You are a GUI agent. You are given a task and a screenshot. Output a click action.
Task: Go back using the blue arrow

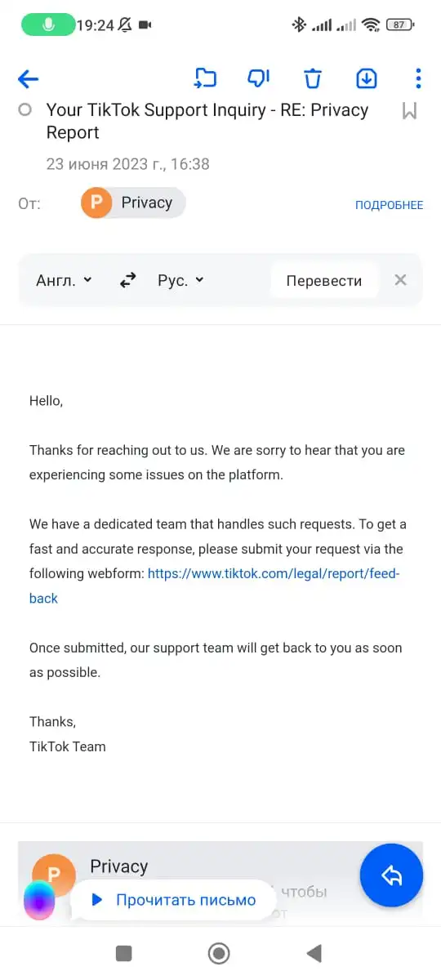[x=29, y=79]
